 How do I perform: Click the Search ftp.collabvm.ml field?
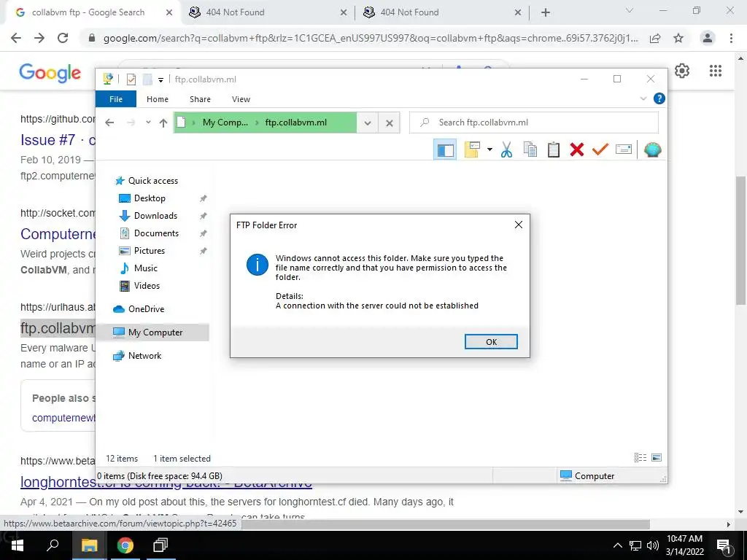point(533,122)
